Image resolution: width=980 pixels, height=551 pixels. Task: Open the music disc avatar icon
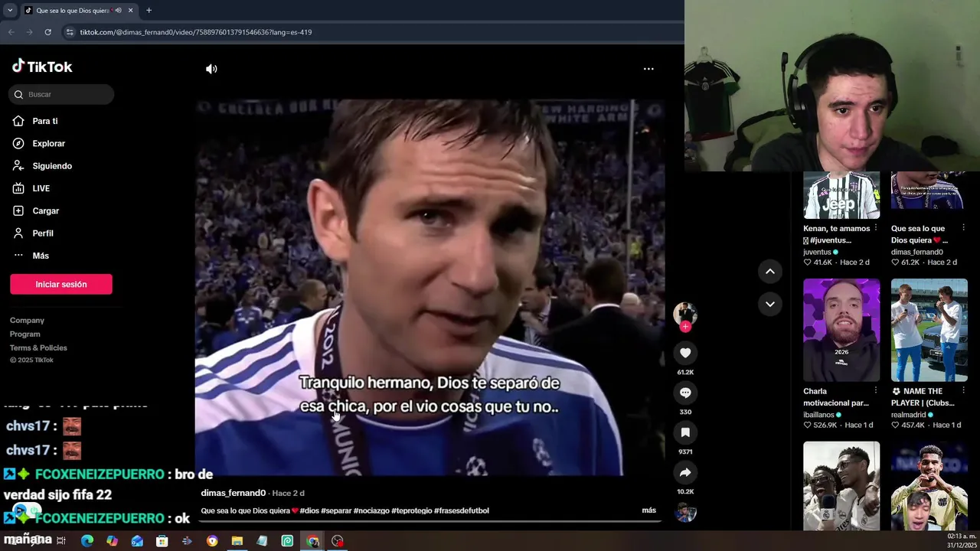point(685,513)
